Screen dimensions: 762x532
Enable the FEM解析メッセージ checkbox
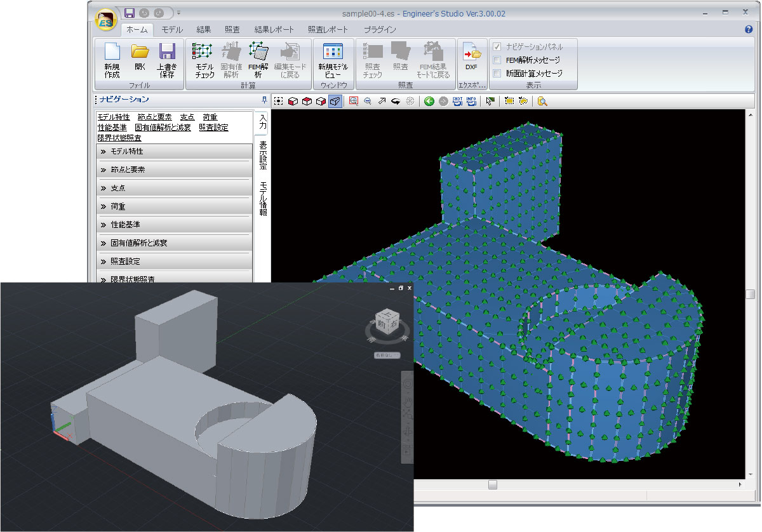[x=497, y=60]
